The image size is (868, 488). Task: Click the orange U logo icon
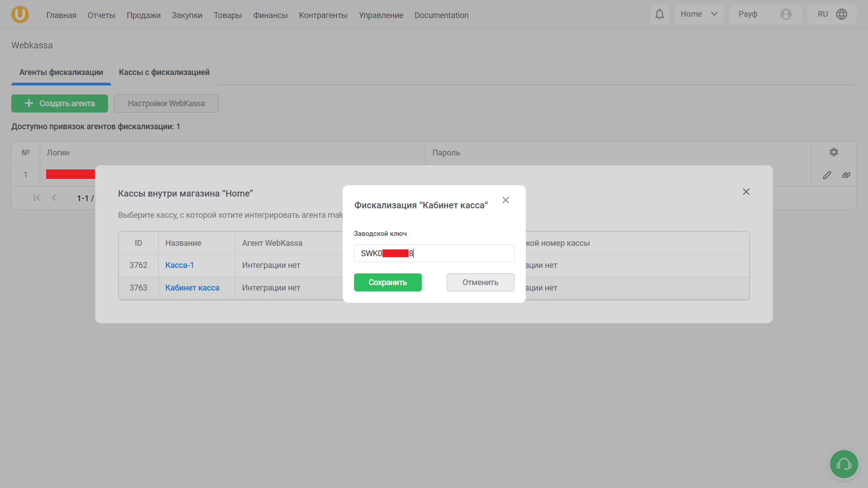(x=20, y=14)
